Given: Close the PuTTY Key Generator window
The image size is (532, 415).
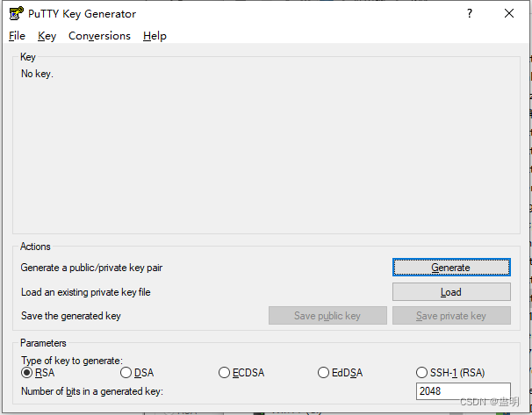Looking at the screenshot, I should pos(509,13).
